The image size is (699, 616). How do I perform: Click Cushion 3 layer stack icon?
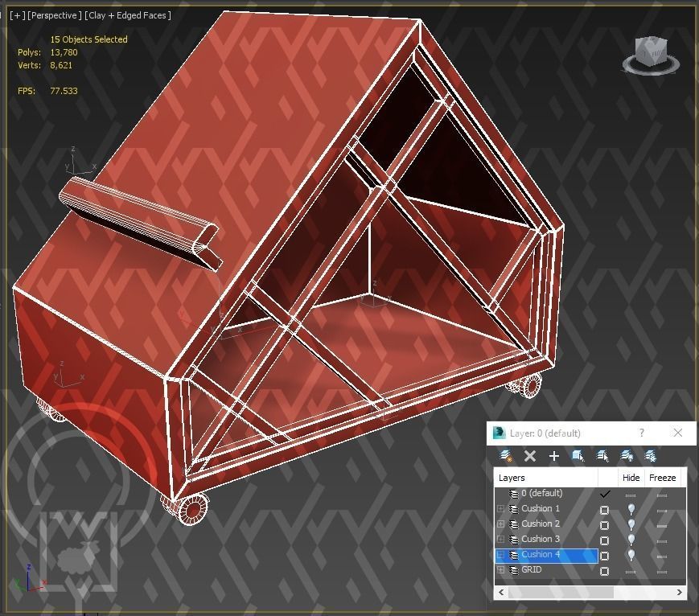click(513, 540)
